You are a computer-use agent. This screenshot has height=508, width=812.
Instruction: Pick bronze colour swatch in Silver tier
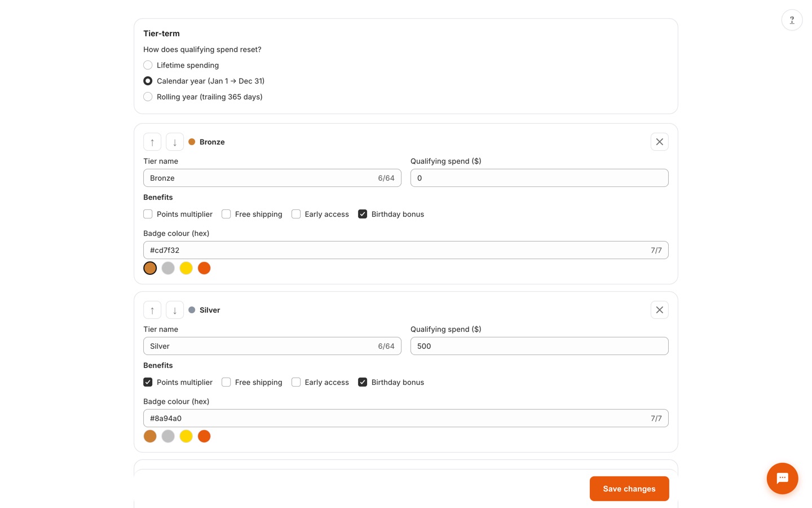(x=150, y=436)
